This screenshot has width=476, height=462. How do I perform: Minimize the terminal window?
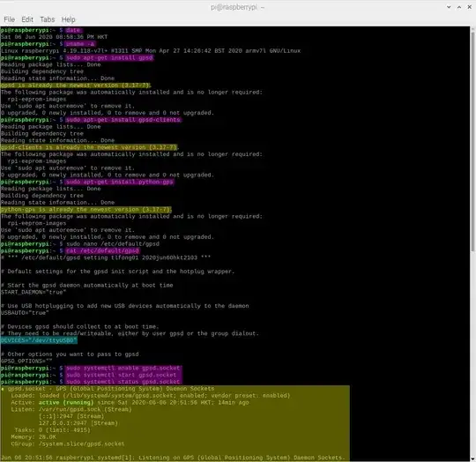[x=449, y=7]
